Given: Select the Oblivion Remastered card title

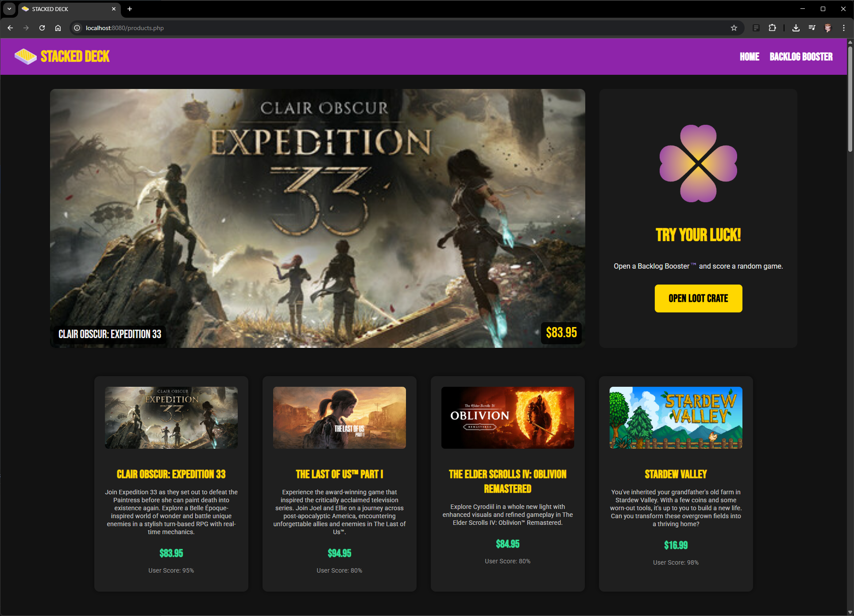Looking at the screenshot, I should (x=508, y=481).
